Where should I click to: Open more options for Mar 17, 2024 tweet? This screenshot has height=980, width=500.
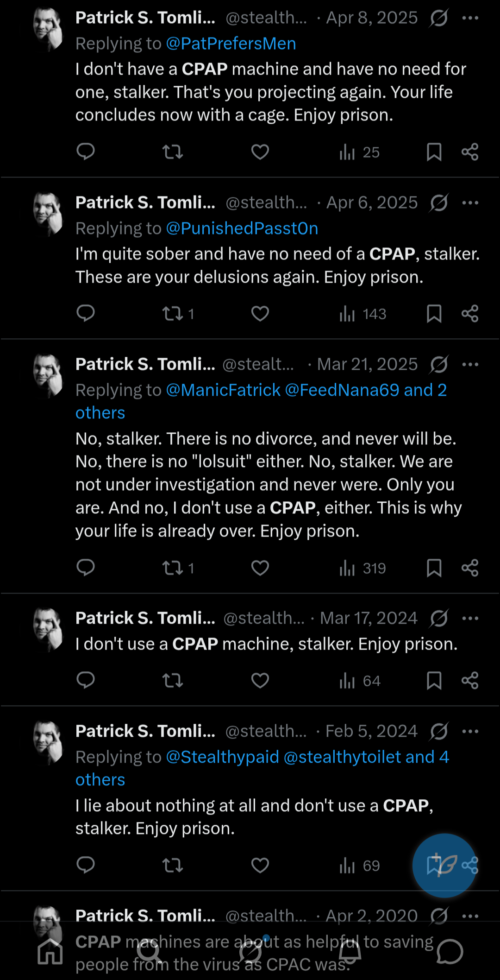(470, 619)
